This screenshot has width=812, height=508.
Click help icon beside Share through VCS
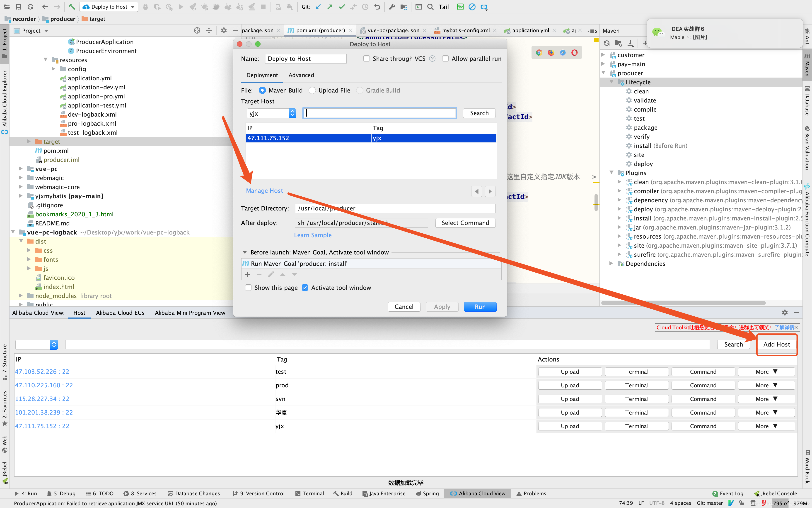click(433, 59)
